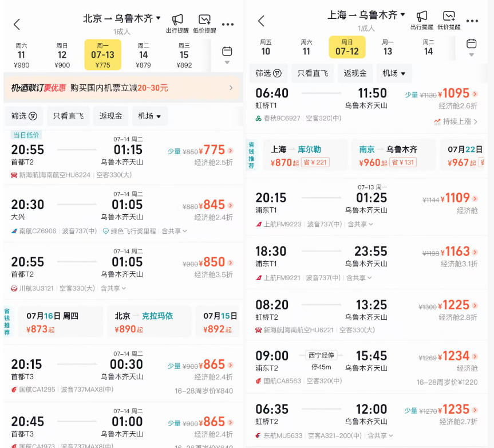Tap the ¥850 price arrow icon
The image size is (494, 448).
click(x=231, y=262)
